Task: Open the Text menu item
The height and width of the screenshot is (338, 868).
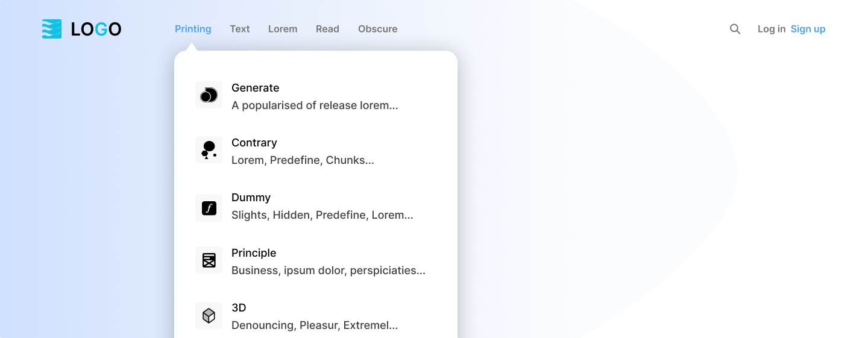Action: (x=240, y=29)
